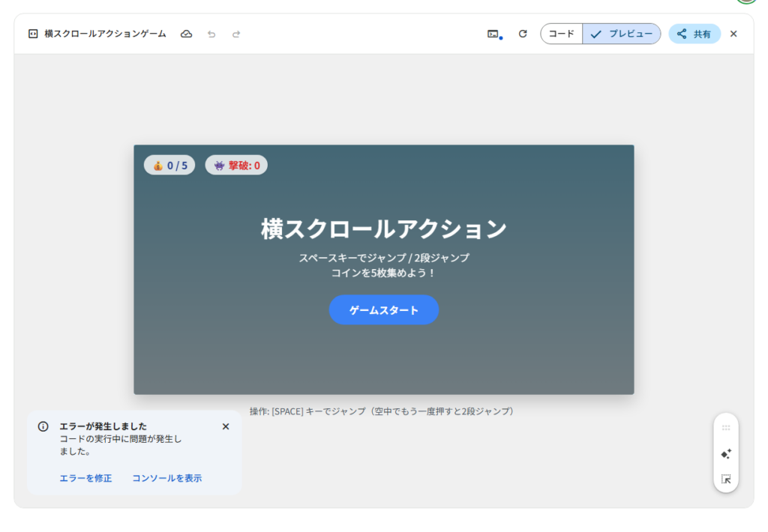This screenshot has width=768, height=532.
Task: Click the code file icon beside the title
Action: (33, 34)
